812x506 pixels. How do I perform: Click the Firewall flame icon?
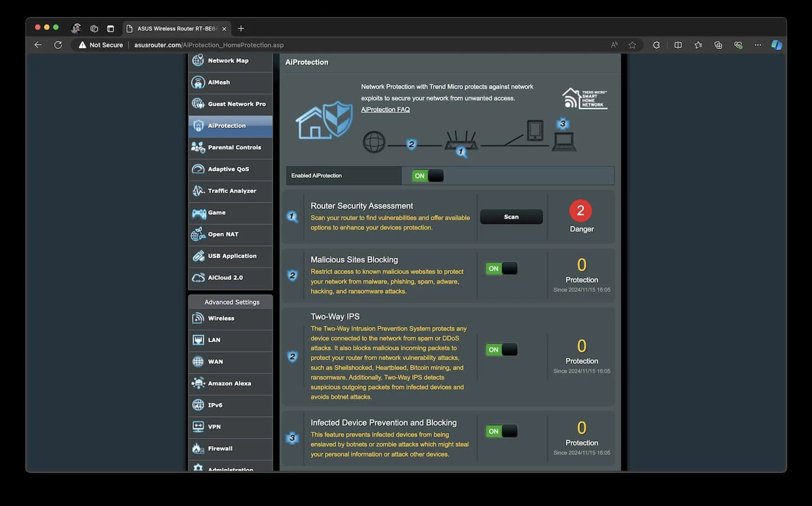[x=198, y=448]
